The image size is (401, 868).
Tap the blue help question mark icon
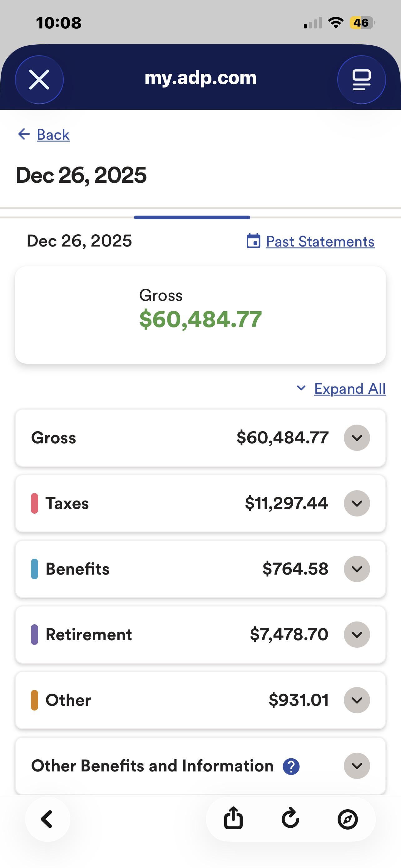coord(291,766)
